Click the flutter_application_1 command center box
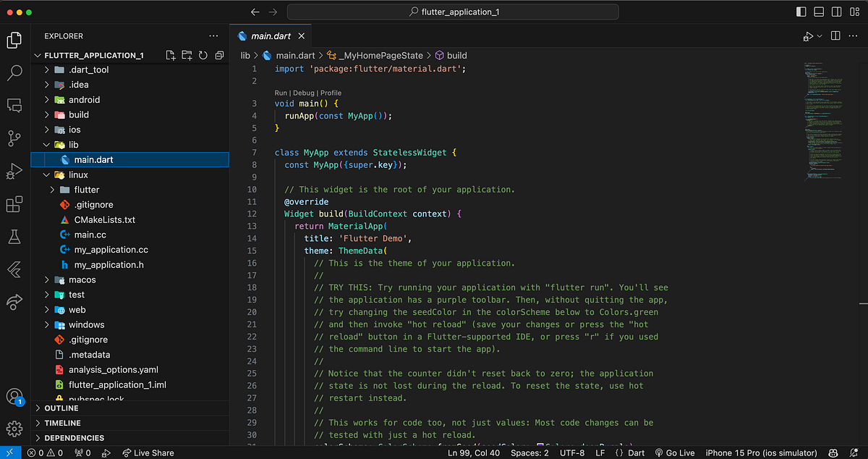Viewport: 868px width, 459px height. tap(452, 12)
